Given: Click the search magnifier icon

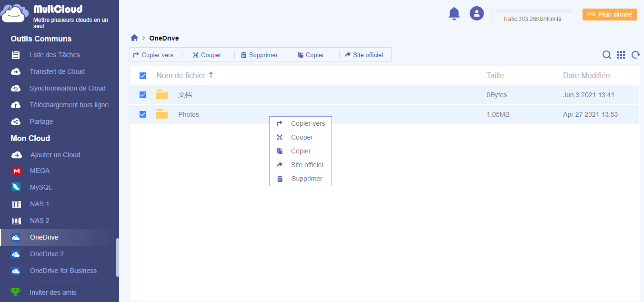Looking at the screenshot, I should pos(607,55).
